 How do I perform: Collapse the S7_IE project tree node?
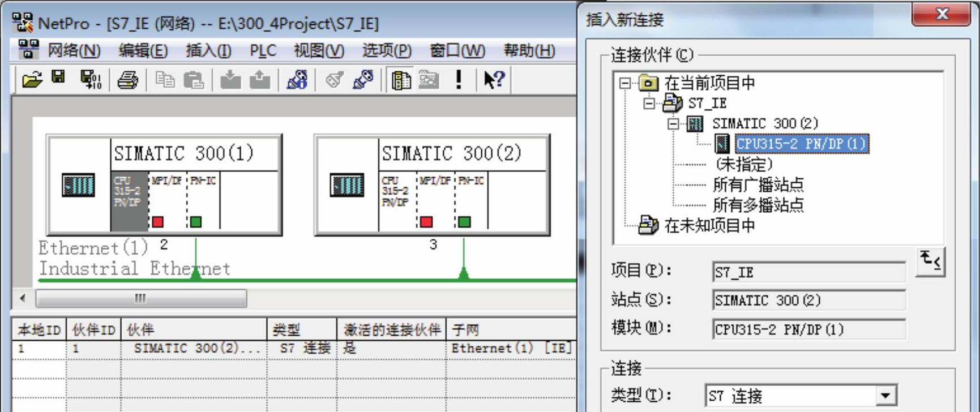click(x=649, y=104)
